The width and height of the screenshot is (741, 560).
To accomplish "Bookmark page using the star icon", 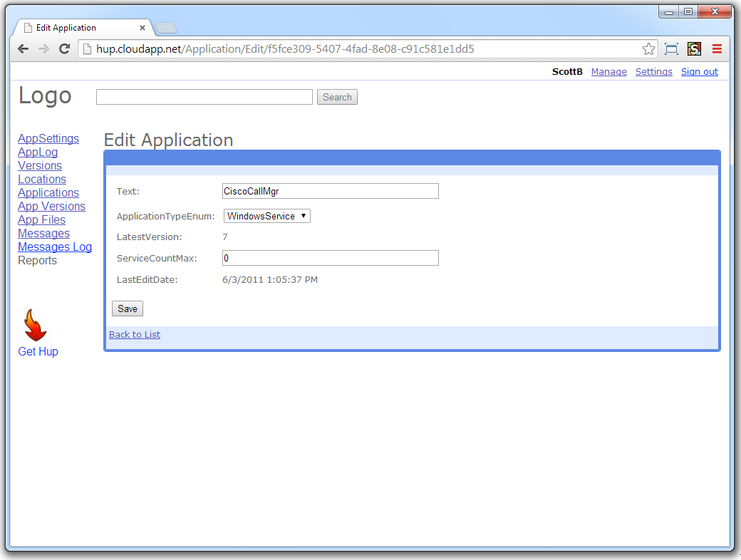I will [x=648, y=49].
